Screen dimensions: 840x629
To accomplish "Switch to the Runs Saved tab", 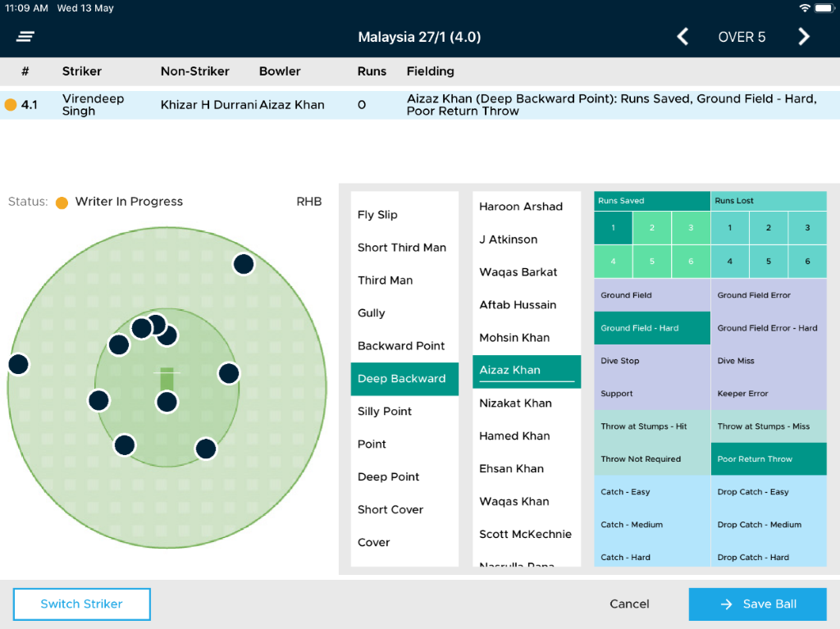I will pos(651,201).
